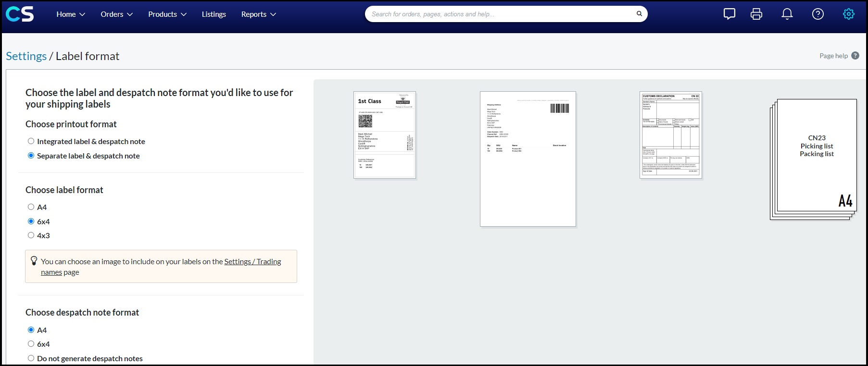868x366 pixels.
Task: Open the notifications bell
Action: pyautogui.click(x=787, y=14)
